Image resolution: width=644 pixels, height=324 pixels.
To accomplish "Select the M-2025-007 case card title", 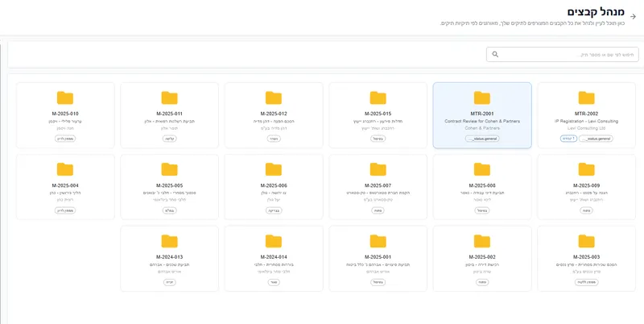I will (x=378, y=185).
